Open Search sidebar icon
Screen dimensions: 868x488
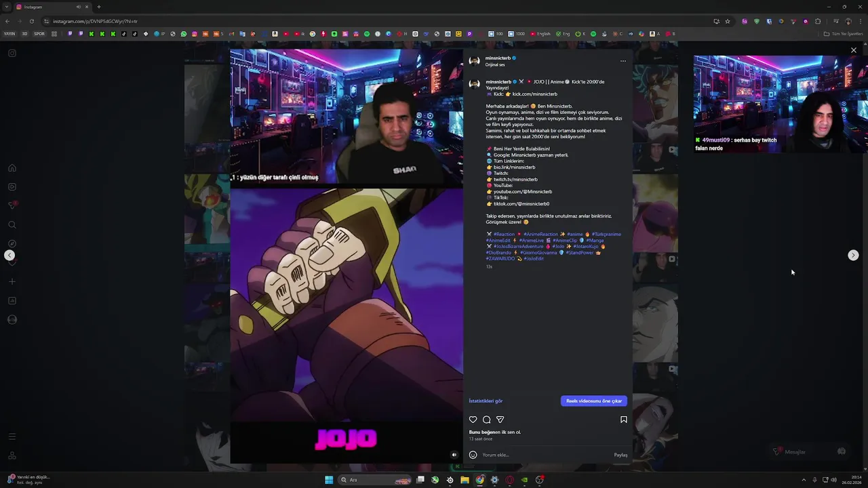pos(12,225)
